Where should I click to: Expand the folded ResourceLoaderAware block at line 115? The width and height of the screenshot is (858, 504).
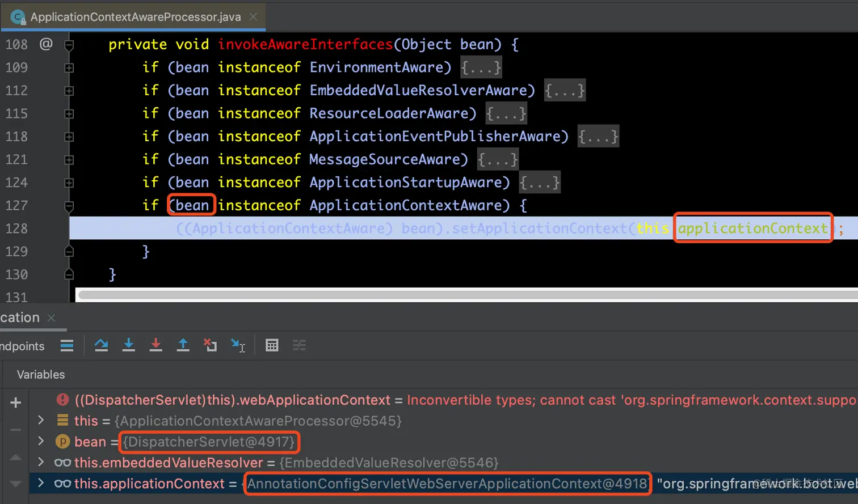coord(69,114)
